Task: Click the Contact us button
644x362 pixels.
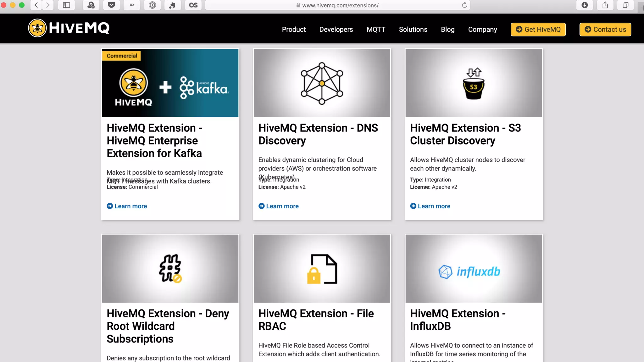Action: pyautogui.click(x=605, y=30)
